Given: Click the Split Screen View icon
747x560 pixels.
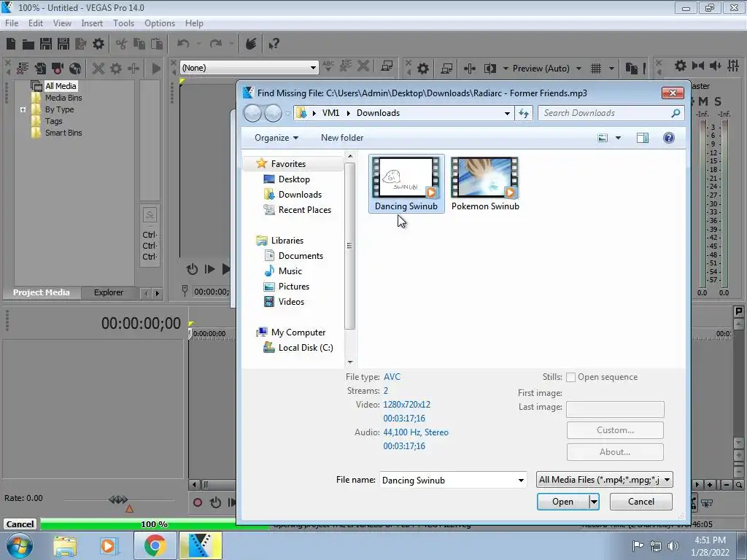Looking at the screenshot, I should click(489, 69).
